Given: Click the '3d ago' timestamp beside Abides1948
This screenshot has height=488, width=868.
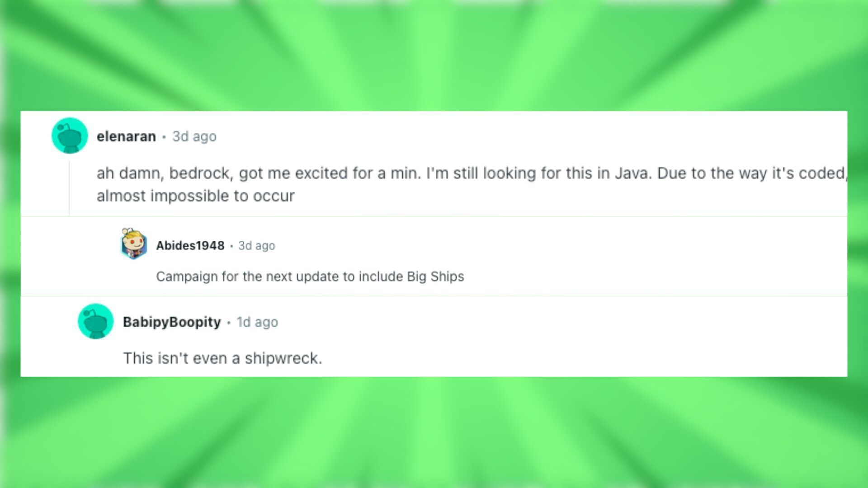Looking at the screenshot, I should 256,245.
